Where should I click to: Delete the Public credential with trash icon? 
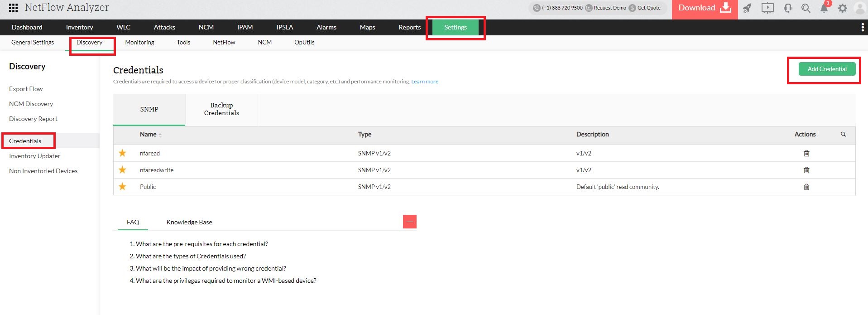tap(806, 187)
